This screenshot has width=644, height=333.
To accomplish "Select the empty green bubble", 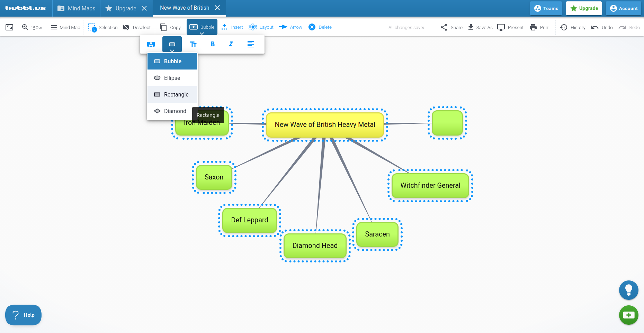I will [447, 123].
